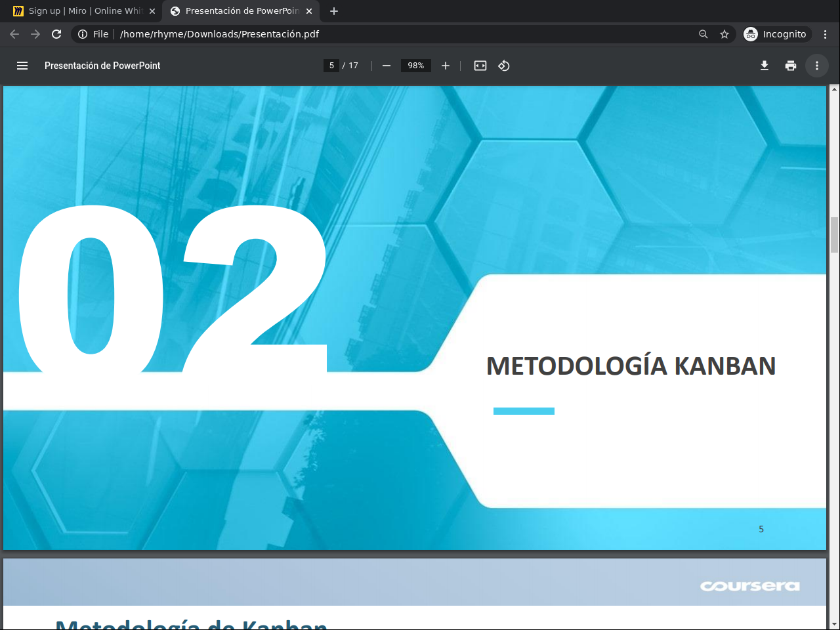840x630 pixels.
Task: Click the 98% zoom level field
Action: tap(416, 66)
